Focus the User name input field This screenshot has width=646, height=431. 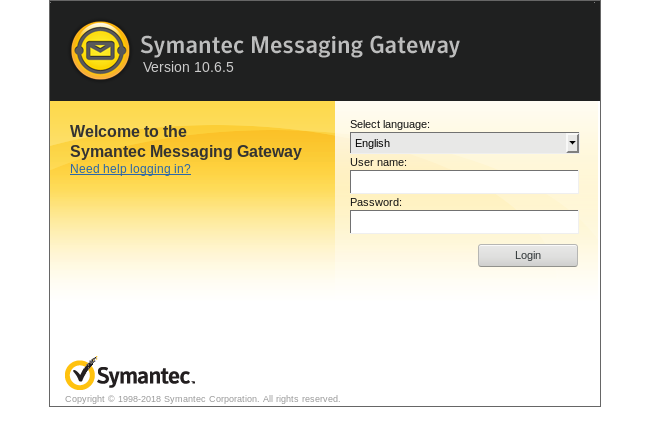tap(464, 182)
